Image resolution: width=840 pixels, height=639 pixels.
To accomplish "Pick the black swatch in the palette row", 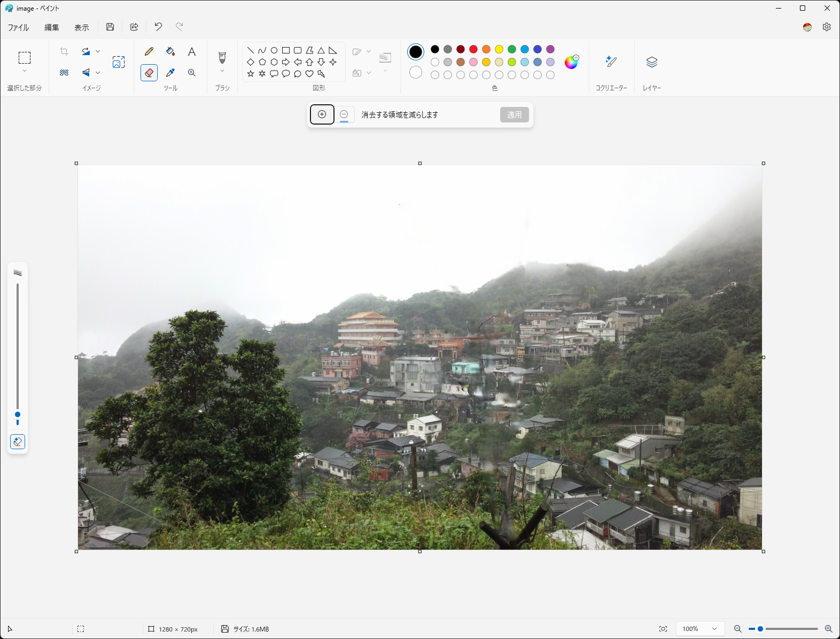I will tap(435, 49).
